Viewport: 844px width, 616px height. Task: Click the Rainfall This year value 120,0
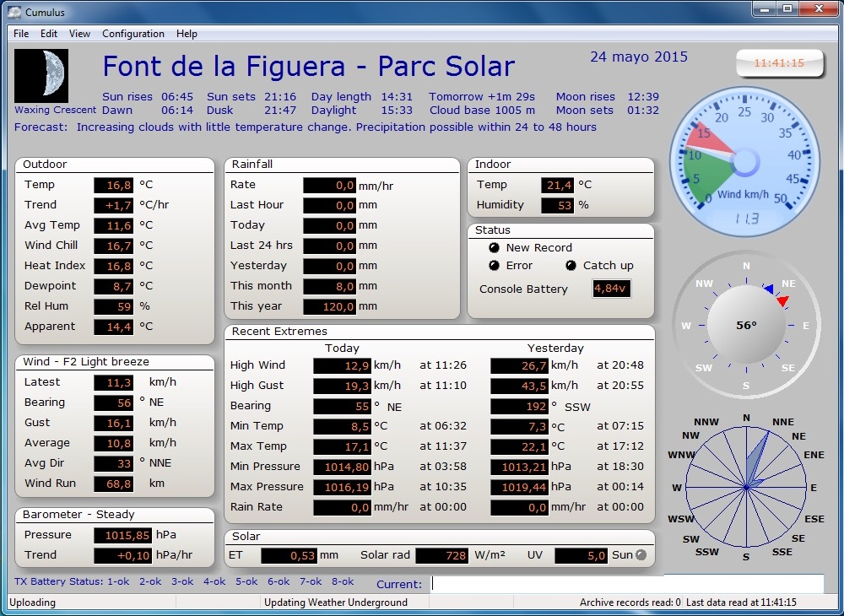pos(329,306)
